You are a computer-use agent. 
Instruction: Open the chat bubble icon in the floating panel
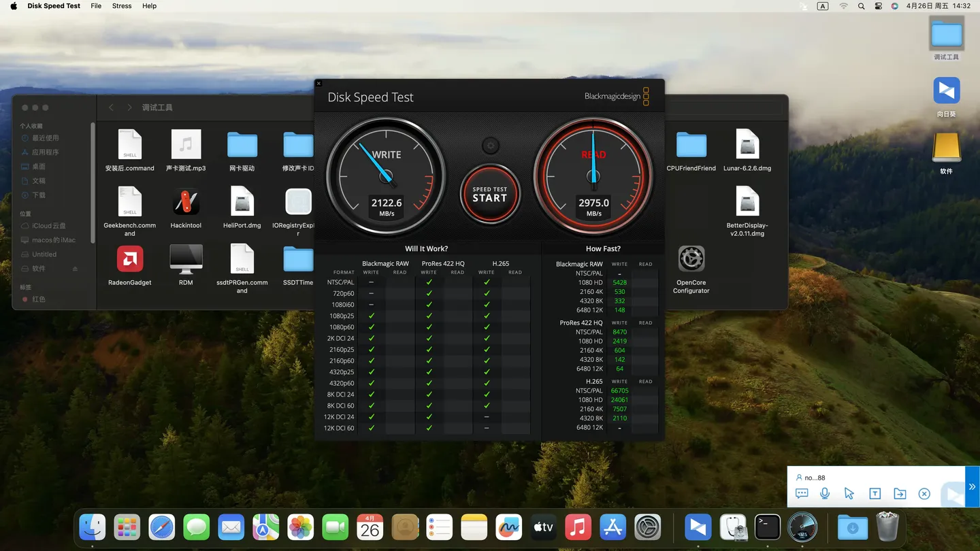point(801,493)
